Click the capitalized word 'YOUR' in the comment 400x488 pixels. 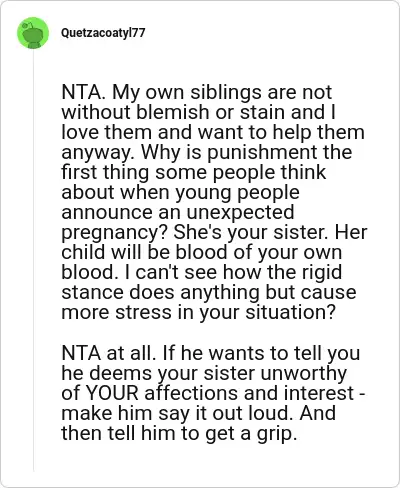(112, 393)
